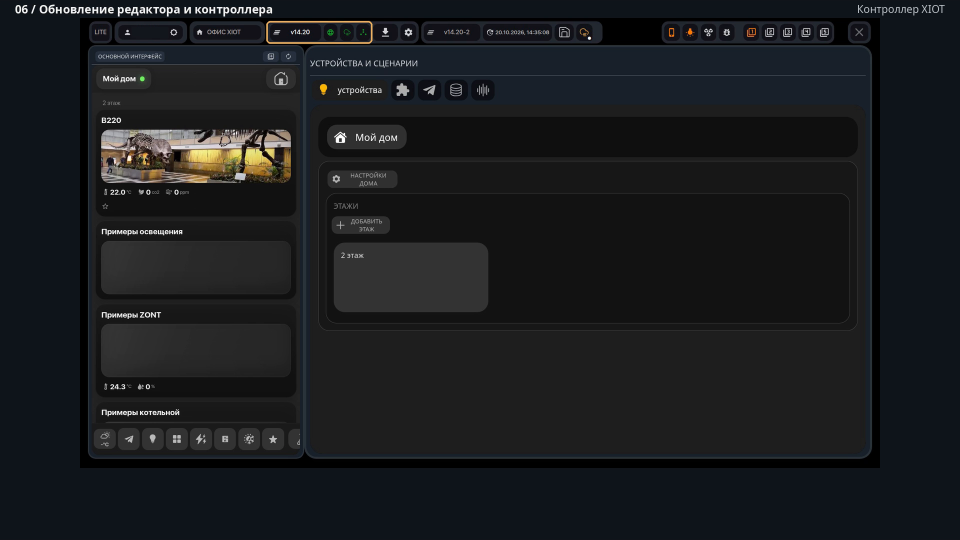This screenshot has width=960, height=540.
Task: Open the bug debug icon
Action: coord(727,32)
